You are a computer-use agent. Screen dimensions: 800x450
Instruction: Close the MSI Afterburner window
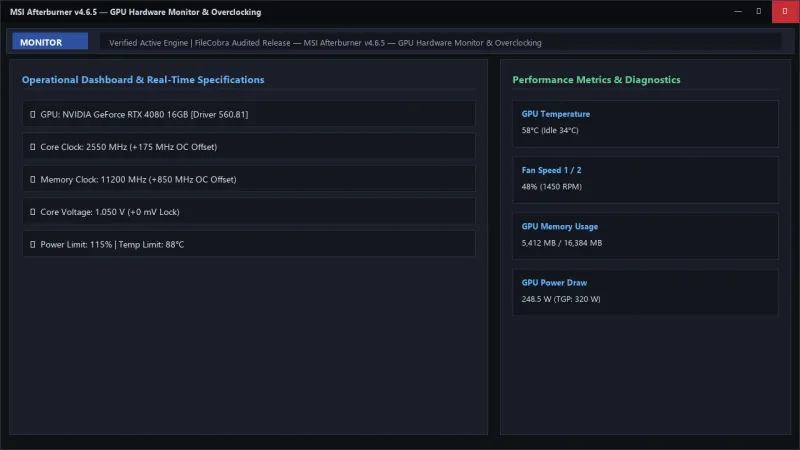pyautogui.click(x=785, y=11)
